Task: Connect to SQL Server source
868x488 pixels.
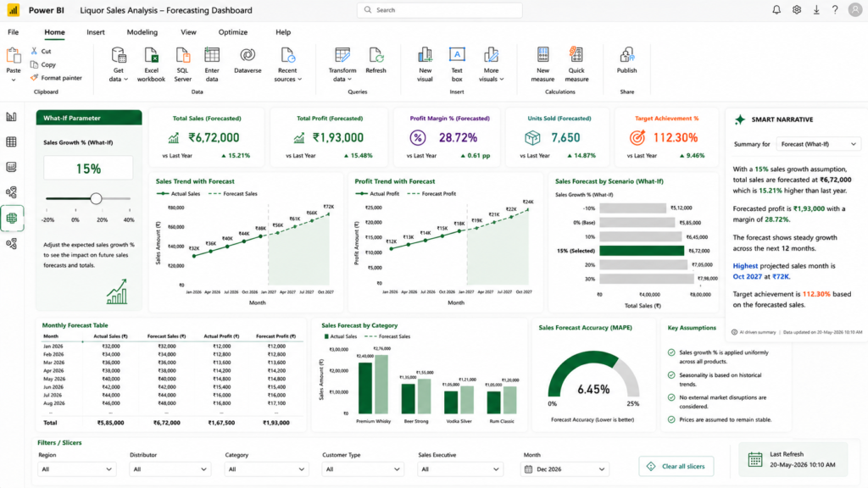Action: point(183,64)
